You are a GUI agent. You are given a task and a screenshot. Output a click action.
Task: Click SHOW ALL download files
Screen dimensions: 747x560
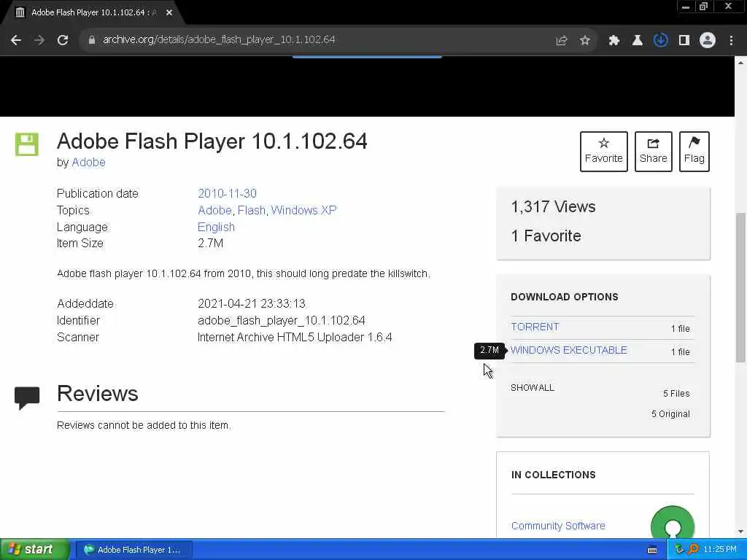coord(533,388)
